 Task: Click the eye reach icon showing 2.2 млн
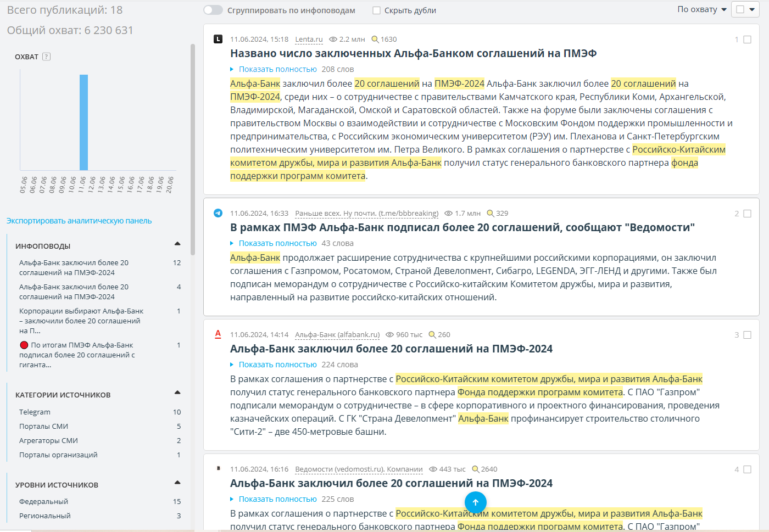(333, 40)
